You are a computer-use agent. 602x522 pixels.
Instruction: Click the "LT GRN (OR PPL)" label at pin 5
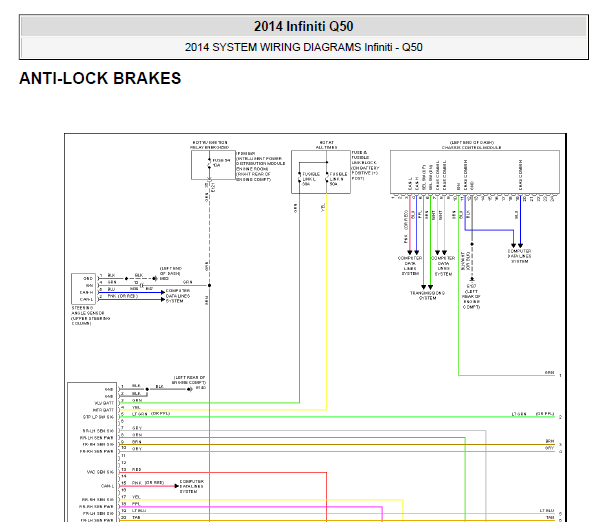point(150,414)
